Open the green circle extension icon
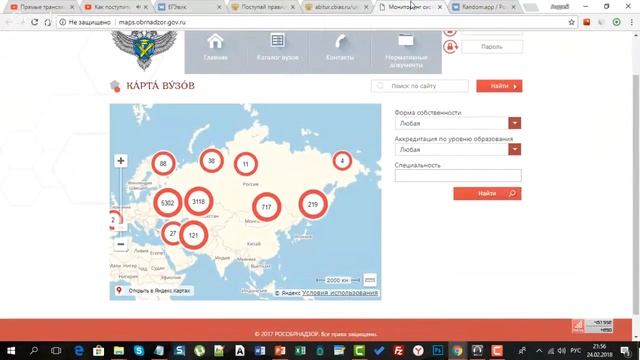 coord(617,22)
